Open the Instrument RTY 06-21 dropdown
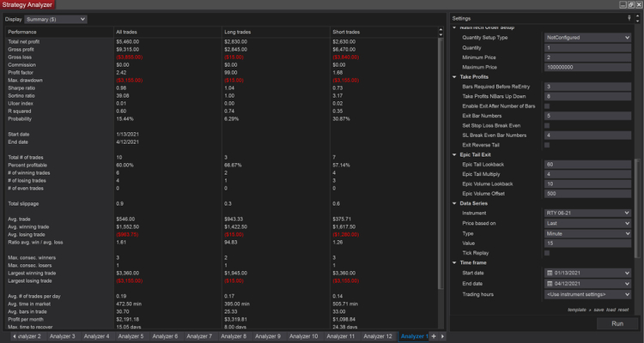The width and height of the screenshot is (644, 343). [587, 213]
